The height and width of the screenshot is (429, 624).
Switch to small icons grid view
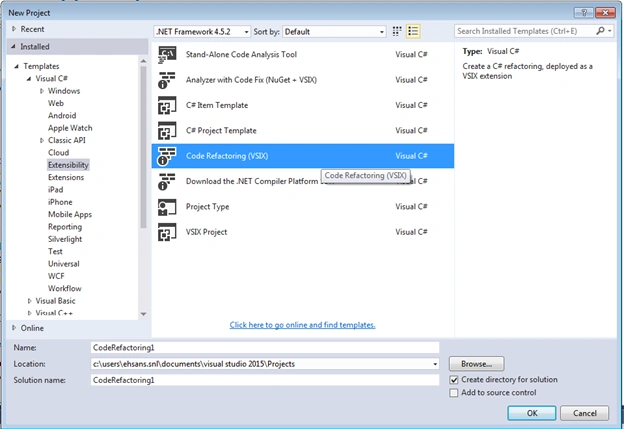pyautogui.click(x=397, y=31)
